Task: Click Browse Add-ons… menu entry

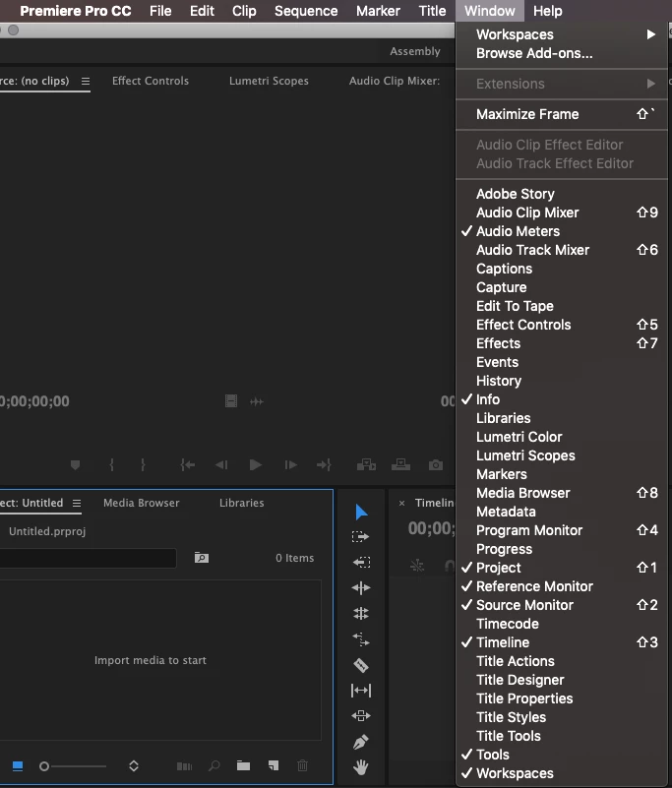Action: (x=562, y=53)
